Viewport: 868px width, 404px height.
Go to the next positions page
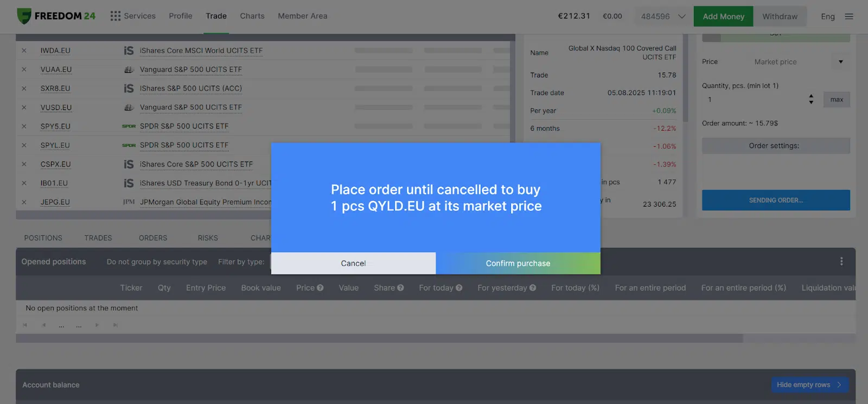pos(97,325)
